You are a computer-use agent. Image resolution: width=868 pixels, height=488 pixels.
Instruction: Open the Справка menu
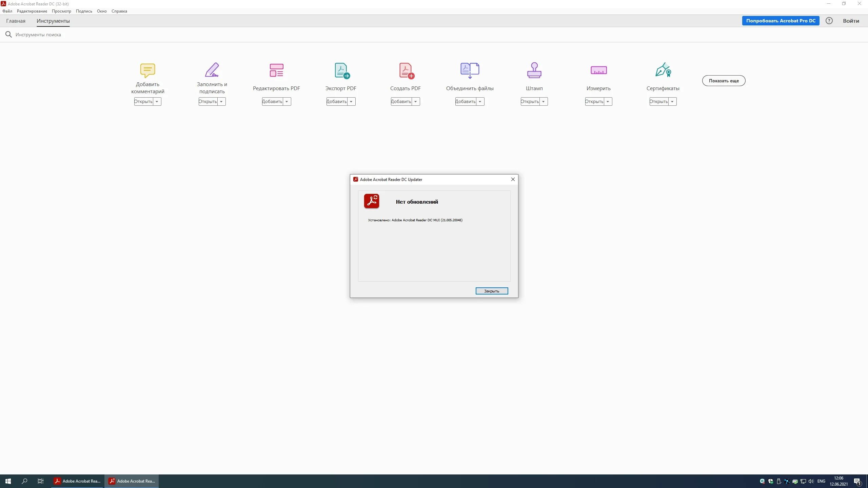click(119, 11)
